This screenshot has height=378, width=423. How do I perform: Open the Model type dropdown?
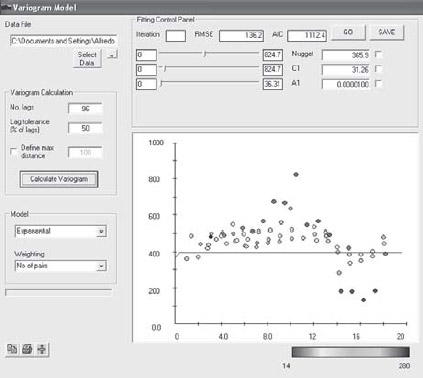click(101, 231)
